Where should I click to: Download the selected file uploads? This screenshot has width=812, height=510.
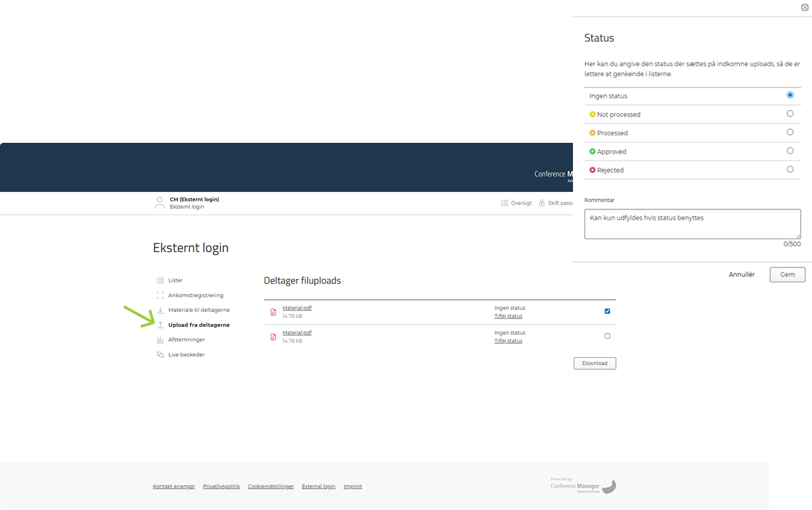[x=595, y=363]
